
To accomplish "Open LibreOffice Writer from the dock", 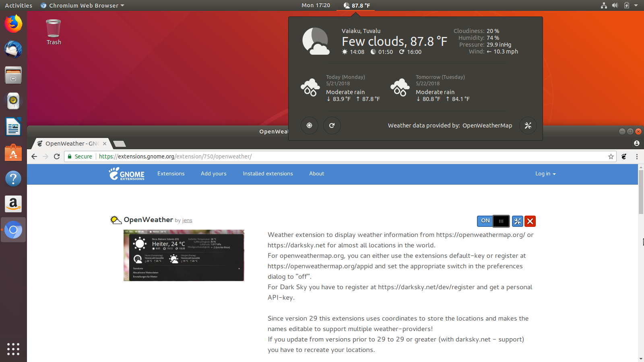I will (x=13, y=127).
